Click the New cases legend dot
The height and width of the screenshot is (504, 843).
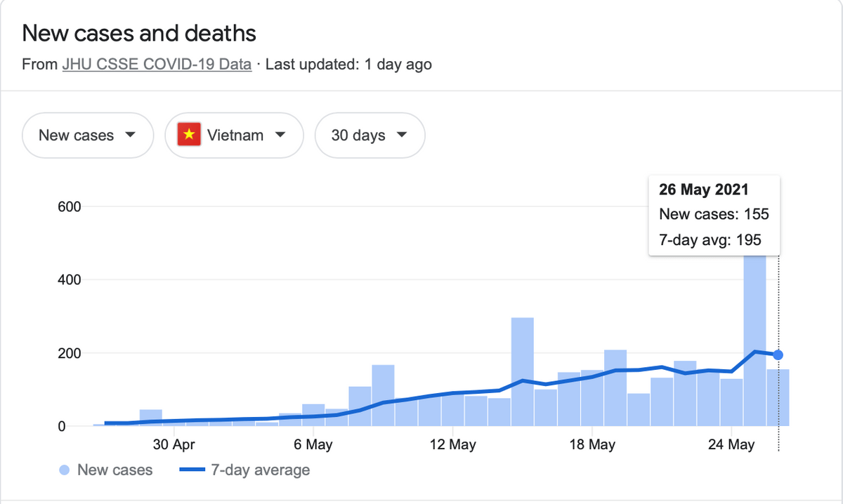(x=65, y=470)
